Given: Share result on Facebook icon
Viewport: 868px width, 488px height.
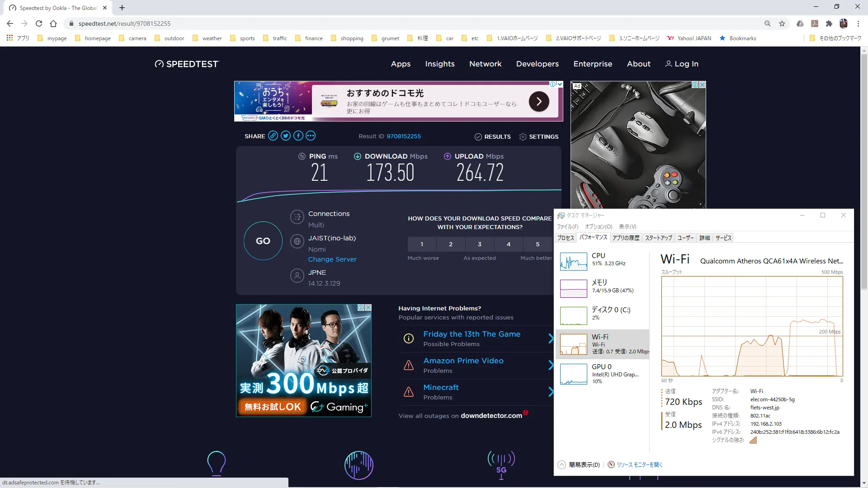Looking at the screenshot, I should coord(298,136).
